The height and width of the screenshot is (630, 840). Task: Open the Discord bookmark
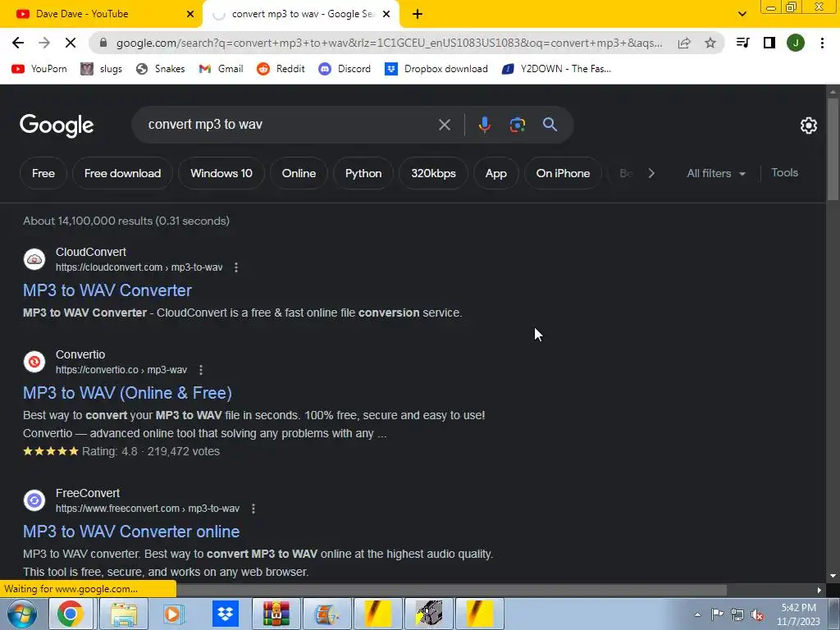pyautogui.click(x=345, y=69)
